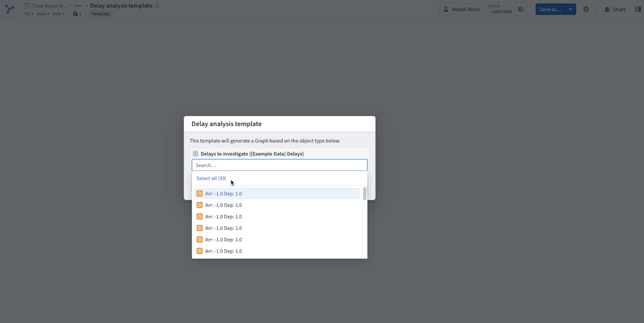The height and width of the screenshot is (323, 644).
Task: Click the dropdown list scrollbar thumb
Action: pos(364,193)
